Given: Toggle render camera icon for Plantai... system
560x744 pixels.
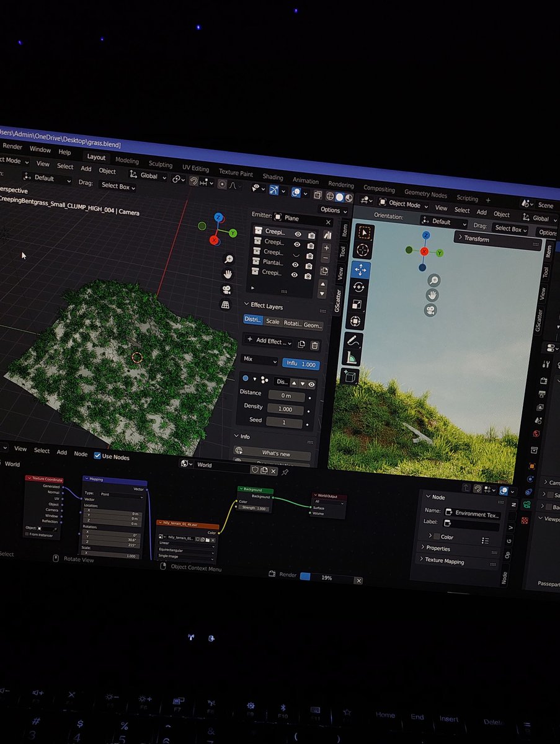Looking at the screenshot, I should [309, 265].
